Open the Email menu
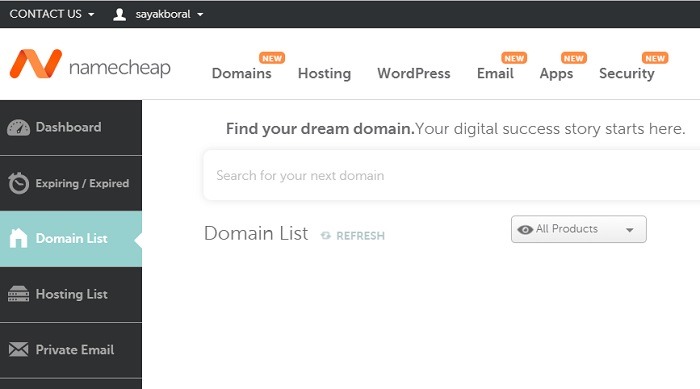This screenshot has height=389, width=700. 495,73
